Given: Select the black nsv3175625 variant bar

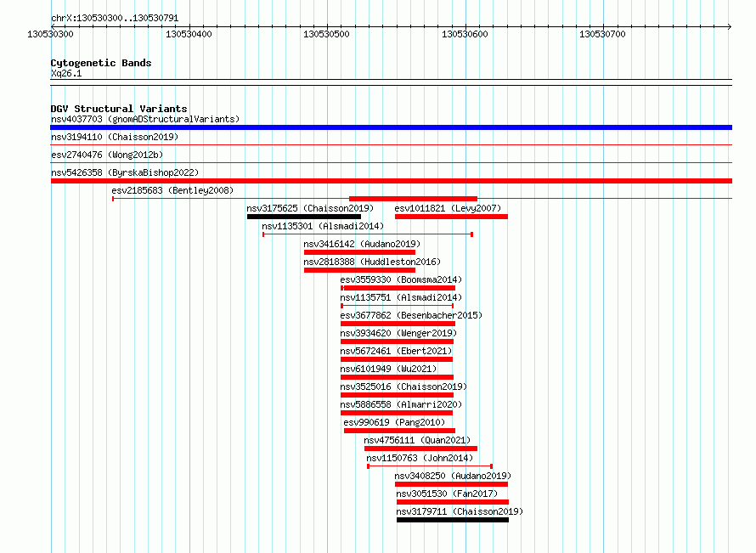Looking at the screenshot, I should [304, 217].
